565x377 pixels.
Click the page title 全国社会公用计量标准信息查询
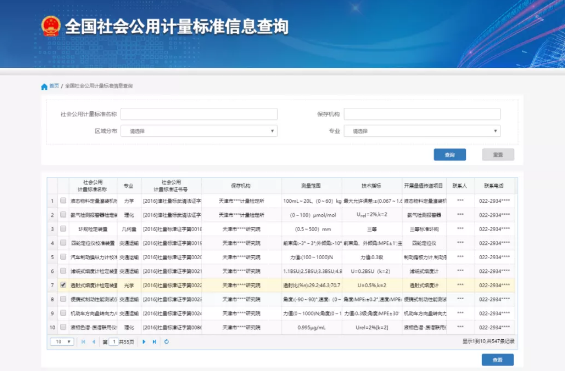click(x=177, y=26)
